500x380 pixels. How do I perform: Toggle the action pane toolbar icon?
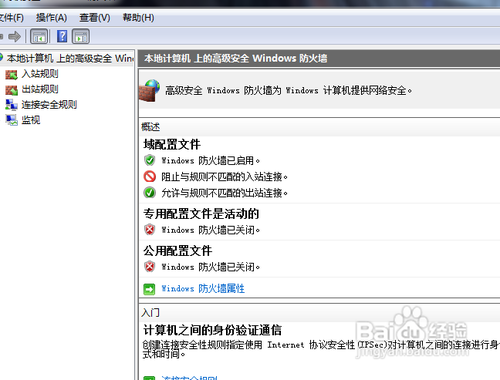coord(81,36)
